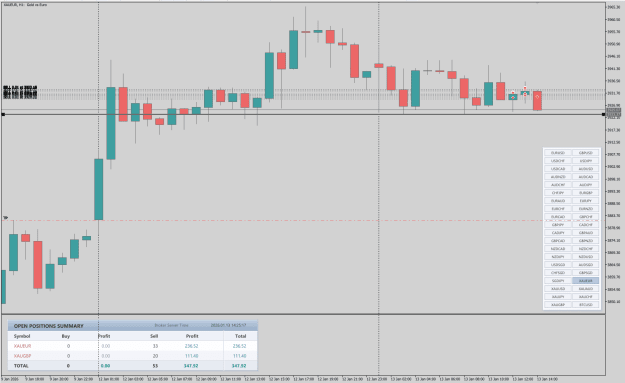Click XAUEUR row in positions summary
Viewport: 625px width, 383px height.
point(132,346)
